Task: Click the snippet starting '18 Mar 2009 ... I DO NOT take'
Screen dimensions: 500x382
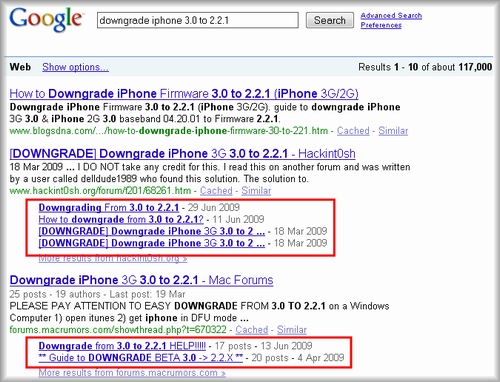Action: 210,173
